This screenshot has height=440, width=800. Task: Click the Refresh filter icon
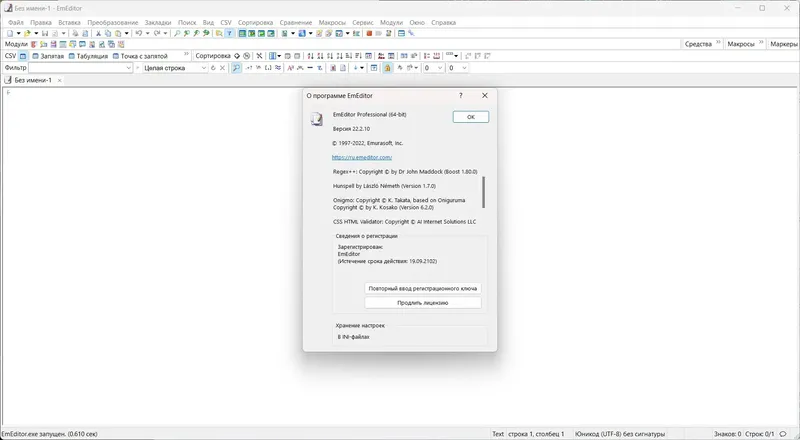pyautogui.click(x=213, y=68)
